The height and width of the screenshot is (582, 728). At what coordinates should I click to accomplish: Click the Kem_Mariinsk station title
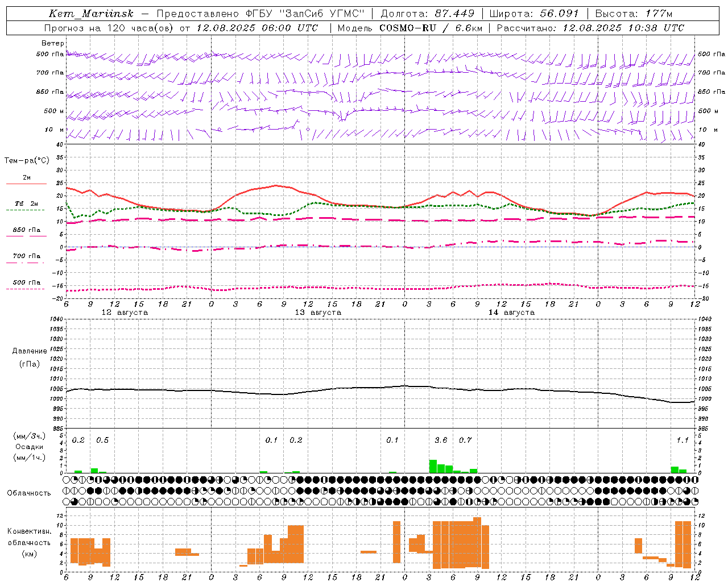(91, 14)
